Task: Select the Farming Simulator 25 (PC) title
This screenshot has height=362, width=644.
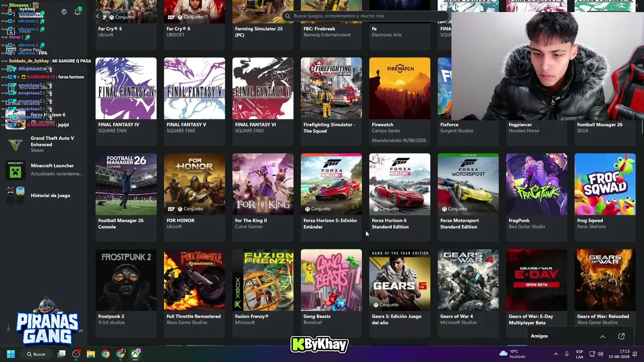Action: pyautogui.click(x=259, y=32)
